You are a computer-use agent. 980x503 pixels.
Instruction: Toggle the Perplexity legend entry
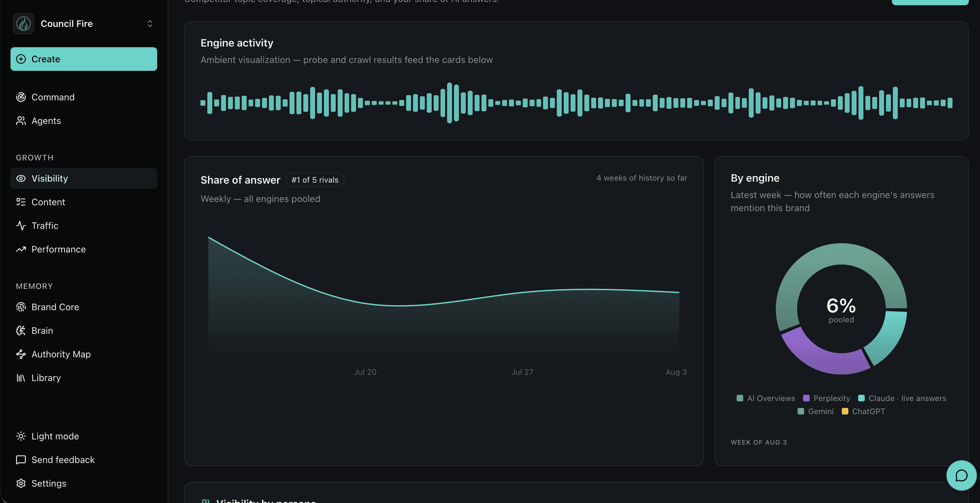[826, 398]
